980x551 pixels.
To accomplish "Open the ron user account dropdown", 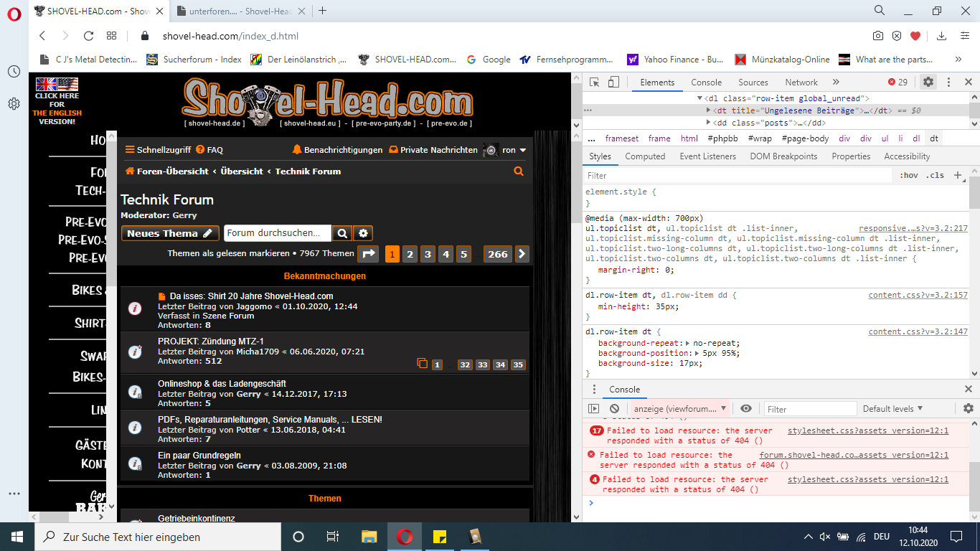I will pos(514,150).
